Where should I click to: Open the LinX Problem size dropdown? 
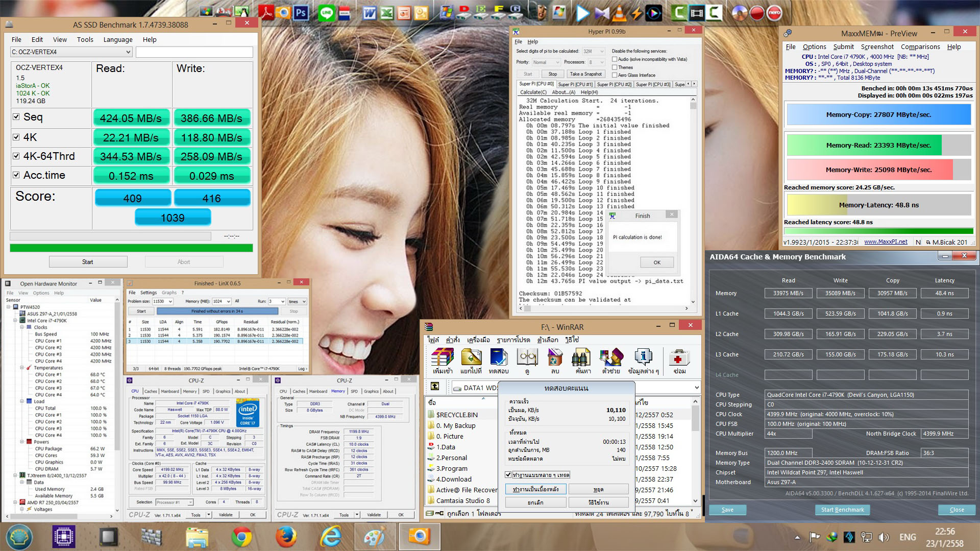coord(170,302)
